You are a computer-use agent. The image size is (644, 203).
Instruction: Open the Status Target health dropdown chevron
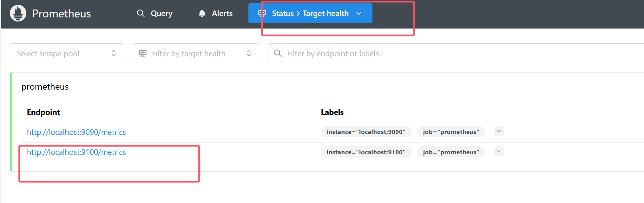coord(359,13)
